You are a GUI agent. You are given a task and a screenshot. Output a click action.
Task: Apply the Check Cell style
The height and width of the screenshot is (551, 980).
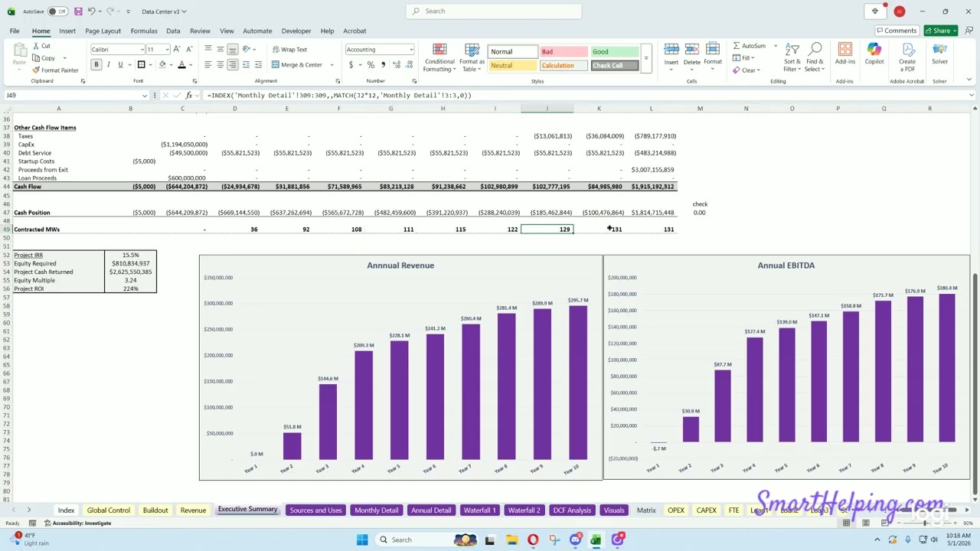coord(614,65)
